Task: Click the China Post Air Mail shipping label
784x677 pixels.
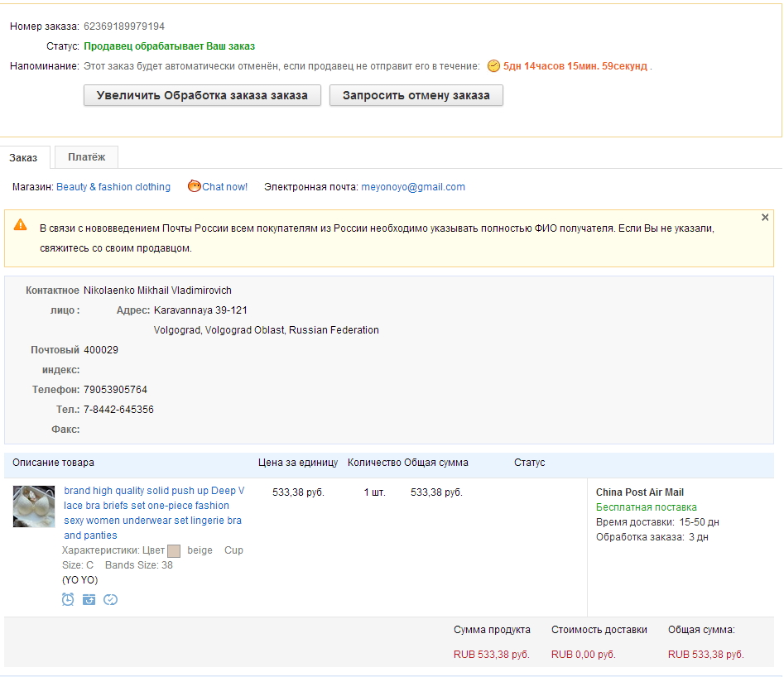Action: tap(640, 492)
